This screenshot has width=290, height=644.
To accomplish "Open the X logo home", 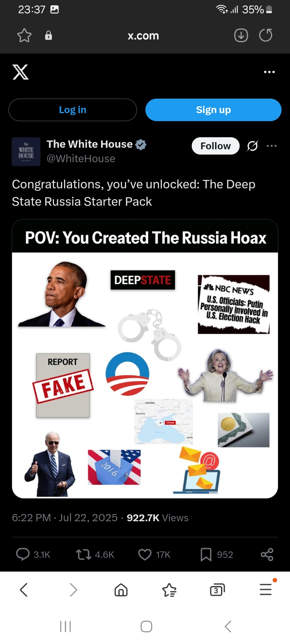I will [x=21, y=72].
